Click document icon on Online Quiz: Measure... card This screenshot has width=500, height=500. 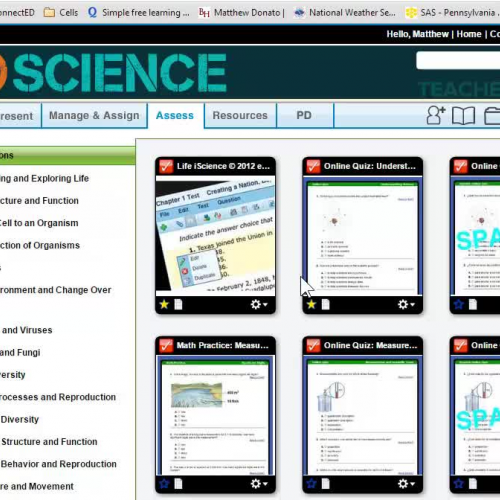(326, 483)
